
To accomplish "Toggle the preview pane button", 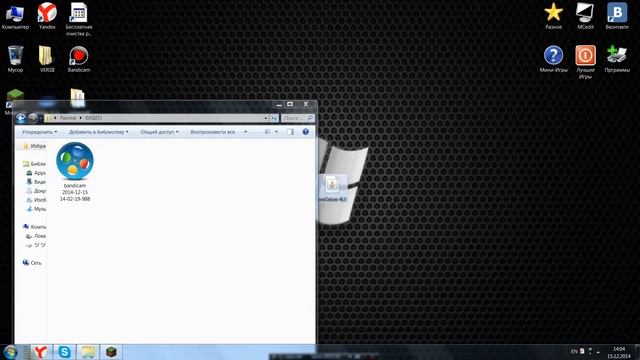I will coord(290,132).
